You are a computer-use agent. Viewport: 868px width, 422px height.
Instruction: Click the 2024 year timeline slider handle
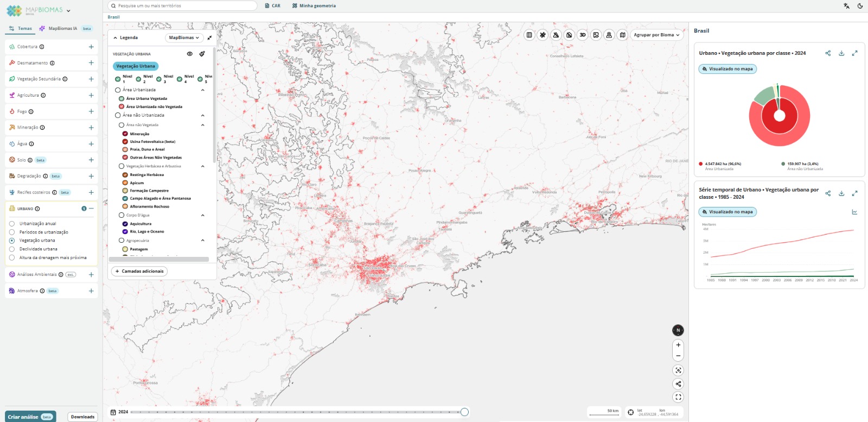point(464,412)
